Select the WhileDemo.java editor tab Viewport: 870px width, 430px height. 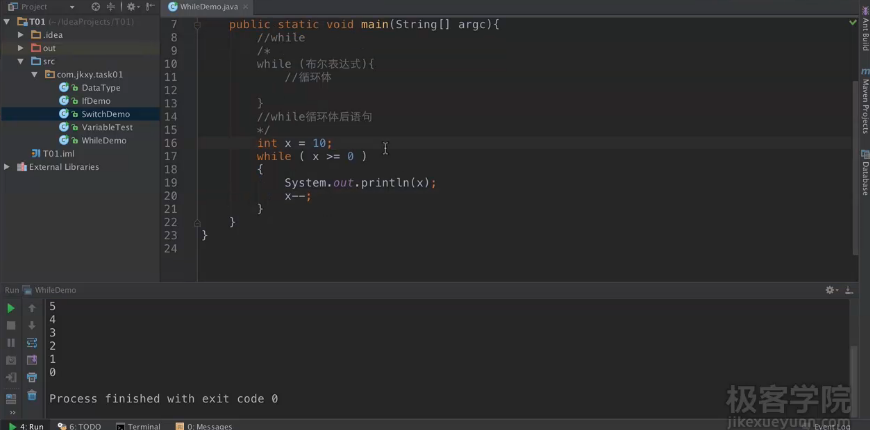[208, 7]
